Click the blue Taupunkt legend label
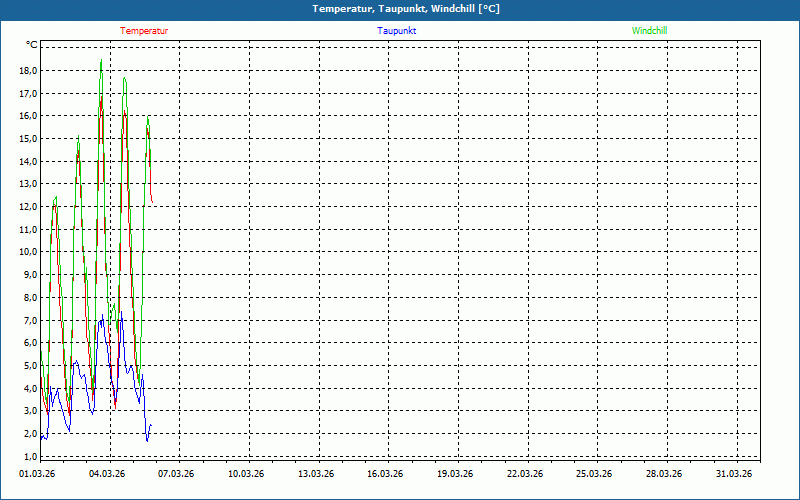Screen dimensions: 800x500 [x=397, y=31]
